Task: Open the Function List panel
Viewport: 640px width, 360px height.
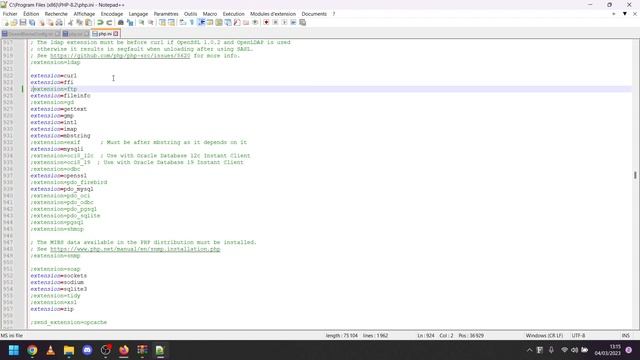Action: [x=237, y=22]
